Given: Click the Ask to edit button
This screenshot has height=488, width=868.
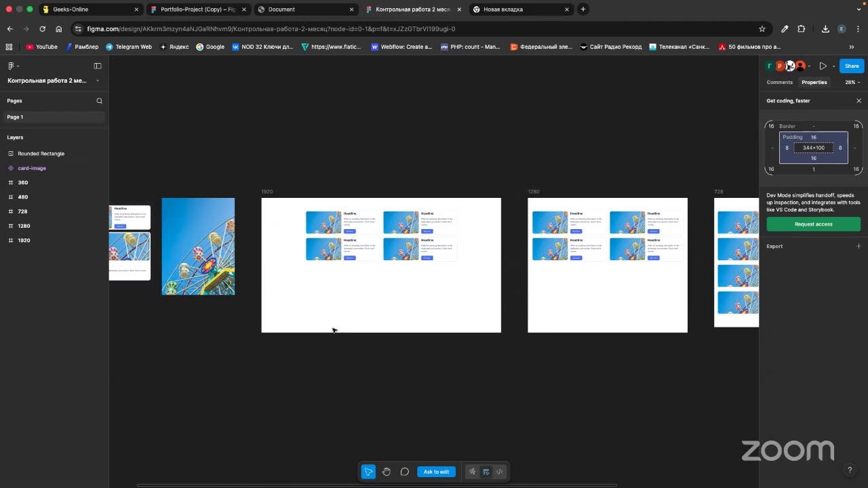Looking at the screenshot, I should (436, 472).
